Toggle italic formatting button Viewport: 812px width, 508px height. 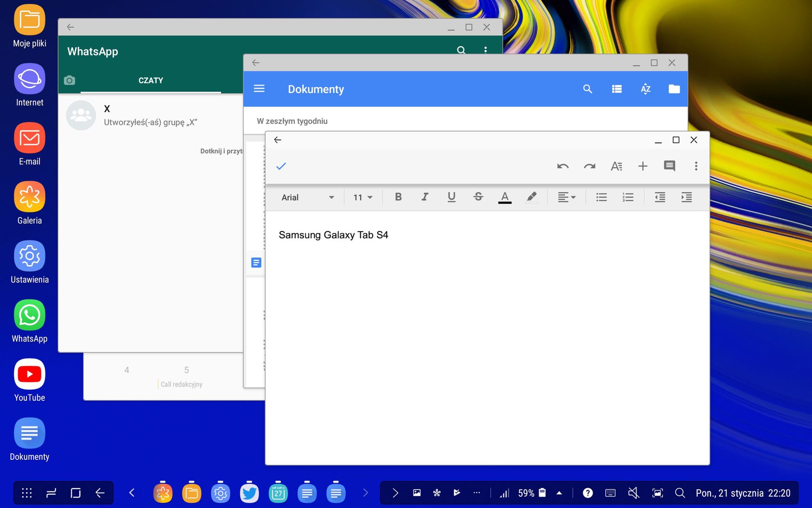point(424,197)
